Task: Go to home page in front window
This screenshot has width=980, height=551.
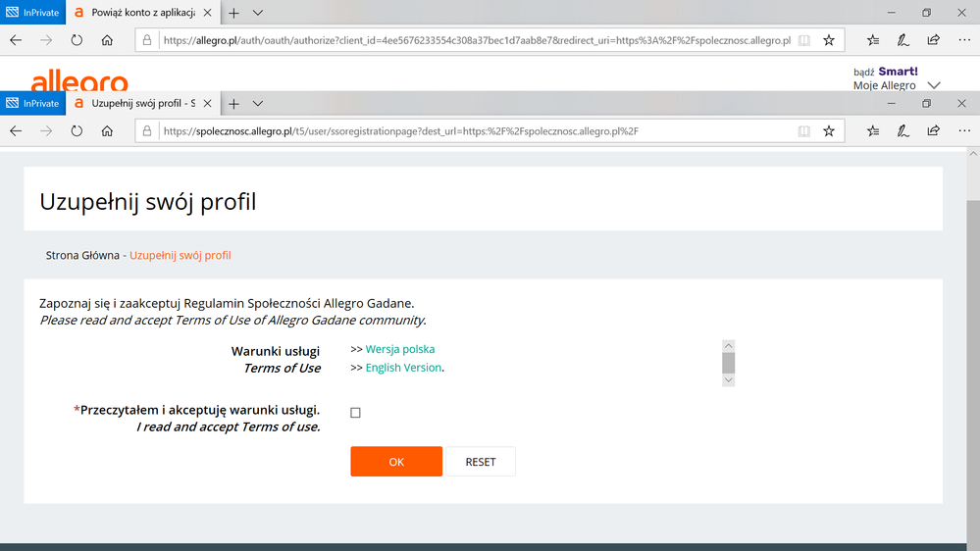Action: point(107,130)
